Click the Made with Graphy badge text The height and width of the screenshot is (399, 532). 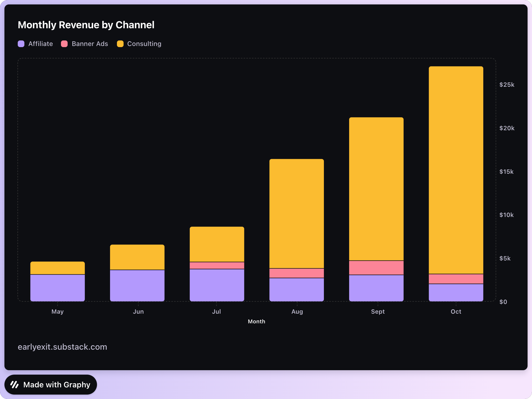point(57,385)
